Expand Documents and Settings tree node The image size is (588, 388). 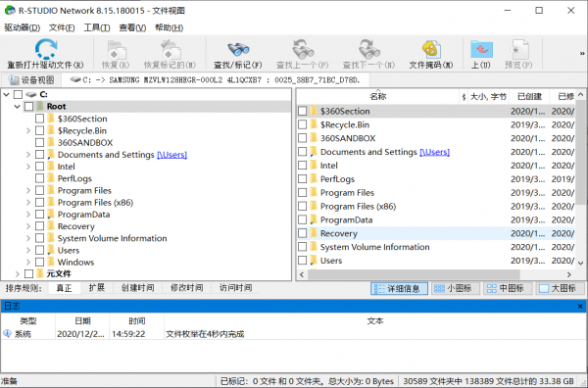tap(28, 155)
